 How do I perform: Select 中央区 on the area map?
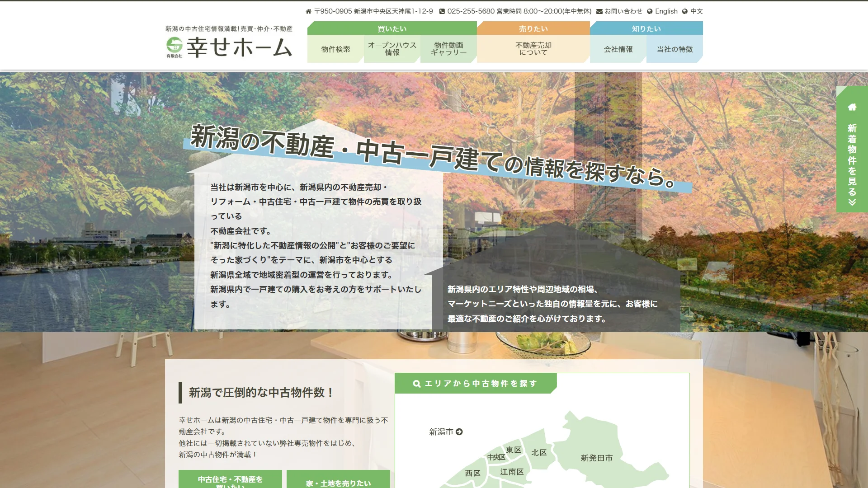[496, 457]
